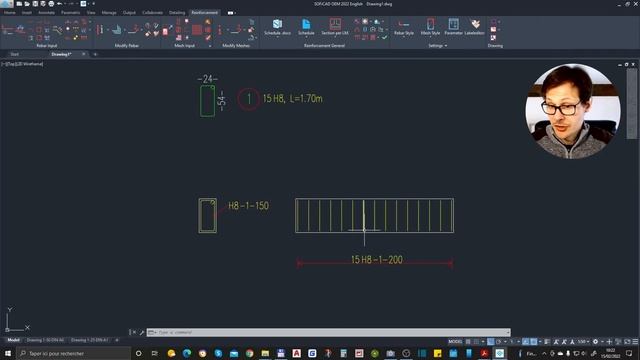Toggle object snap tracking in the status bar
The height and width of the screenshot is (360, 640).
pos(526,342)
